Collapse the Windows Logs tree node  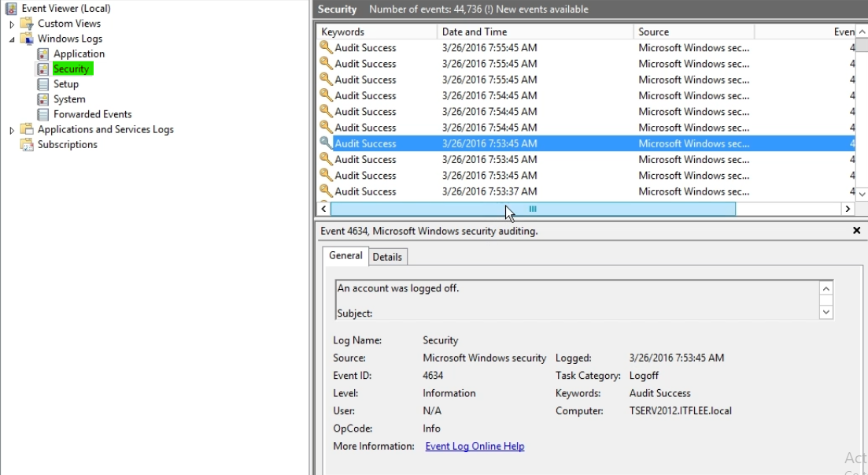point(12,39)
